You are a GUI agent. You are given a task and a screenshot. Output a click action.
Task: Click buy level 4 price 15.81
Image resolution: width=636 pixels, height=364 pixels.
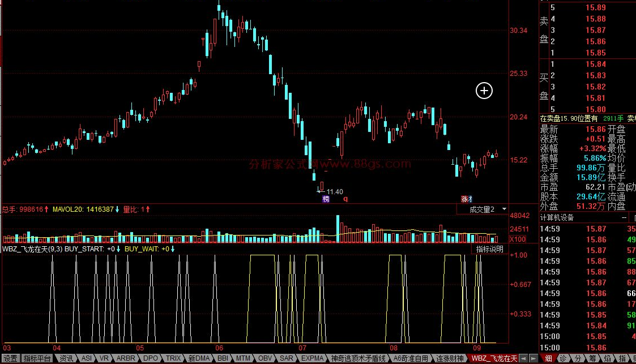click(x=595, y=98)
